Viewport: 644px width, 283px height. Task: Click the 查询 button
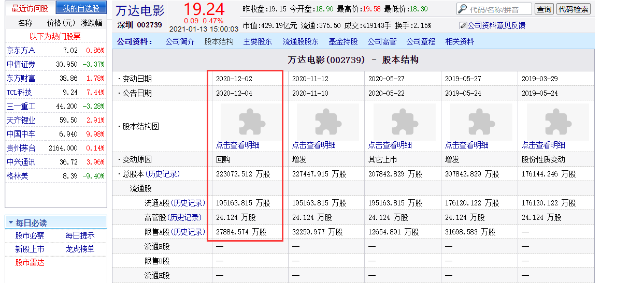pyautogui.click(x=543, y=9)
